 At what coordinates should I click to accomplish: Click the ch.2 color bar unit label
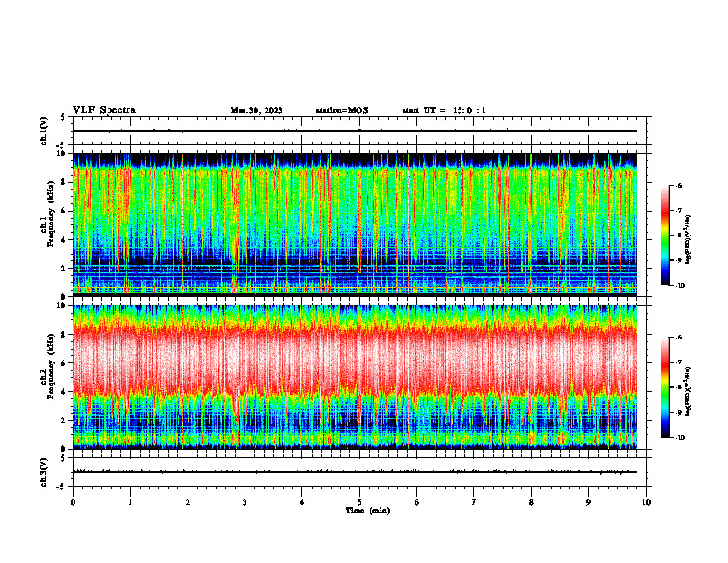688,391
